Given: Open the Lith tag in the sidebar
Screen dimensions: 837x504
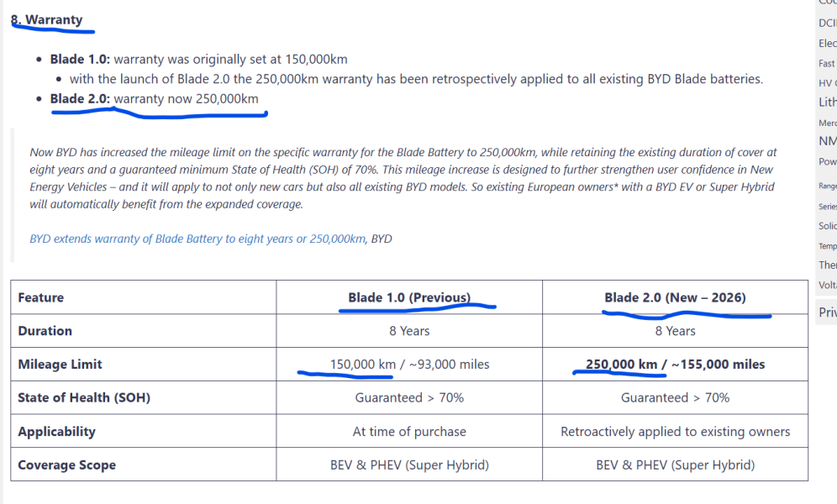Looking at the screenshot, I should pyautogui.click(x=827, y=102).
